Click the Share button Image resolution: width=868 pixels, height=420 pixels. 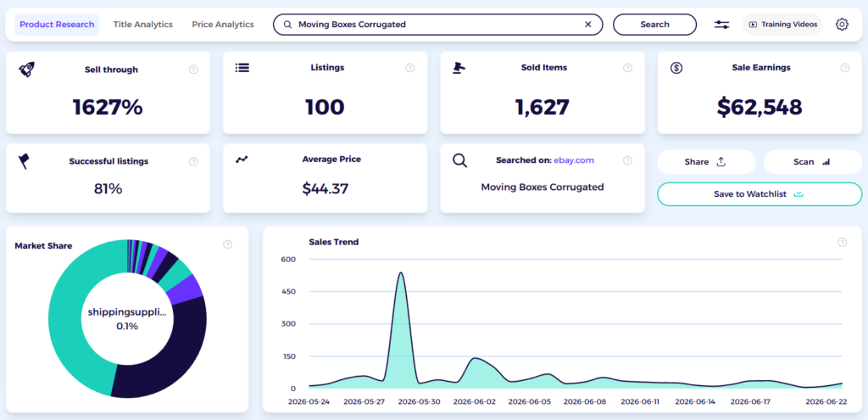pyautogui.click(x=706, y=162)
